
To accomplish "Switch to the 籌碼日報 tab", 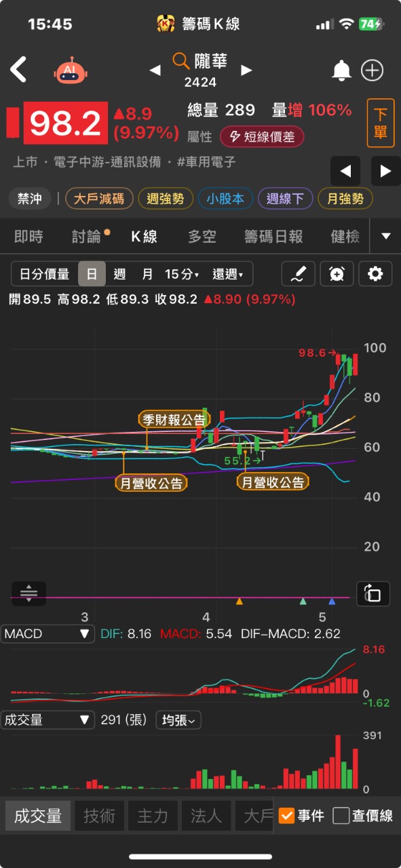I will click(x=273, y=237).
